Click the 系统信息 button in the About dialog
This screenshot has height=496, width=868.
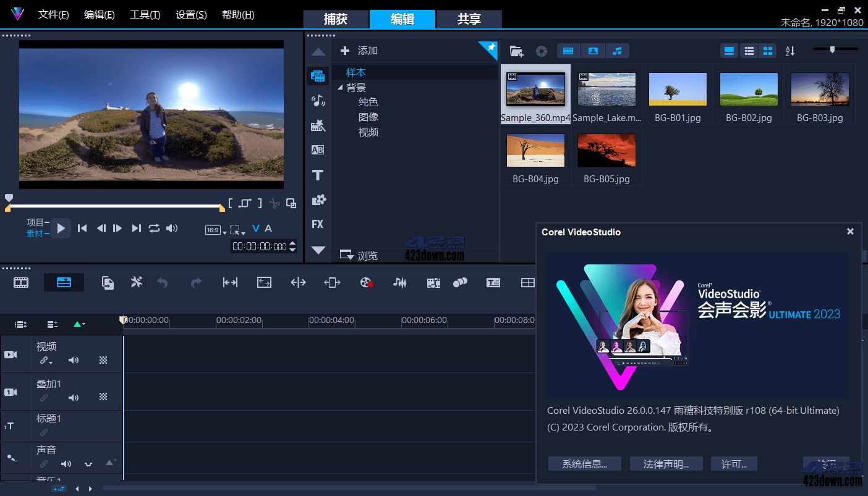584,463
